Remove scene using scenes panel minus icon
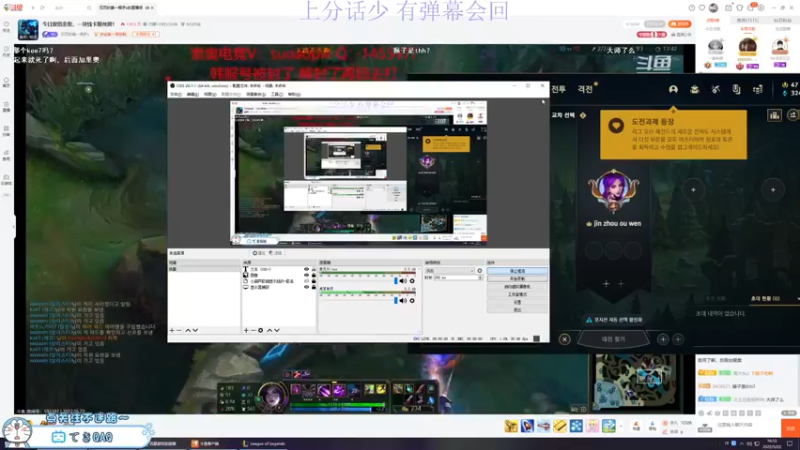 179,331
